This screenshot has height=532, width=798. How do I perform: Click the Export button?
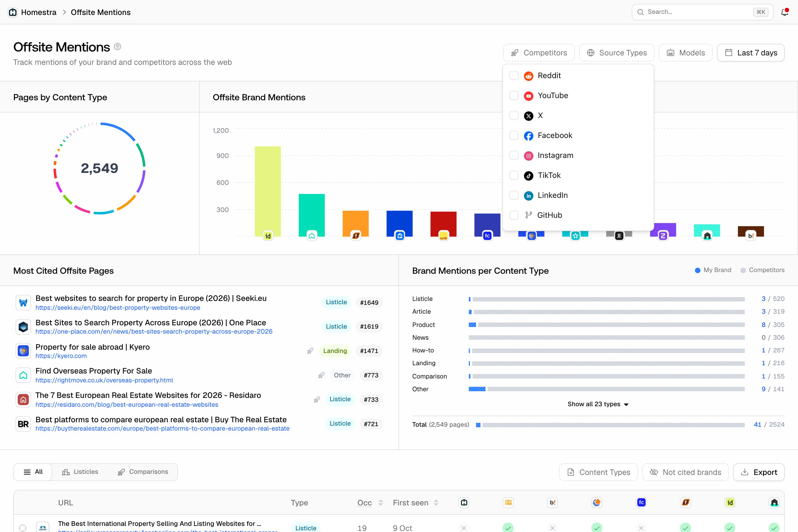point(759,472)
